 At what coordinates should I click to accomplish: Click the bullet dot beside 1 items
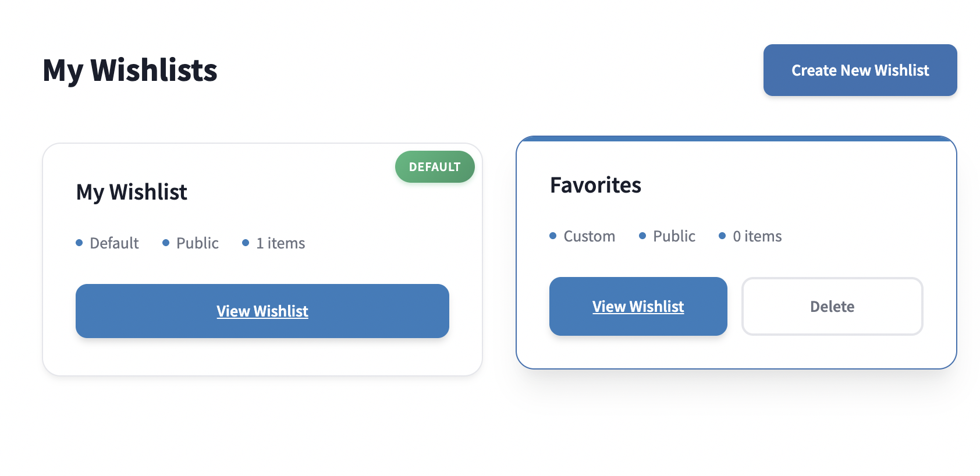[245, 242]
